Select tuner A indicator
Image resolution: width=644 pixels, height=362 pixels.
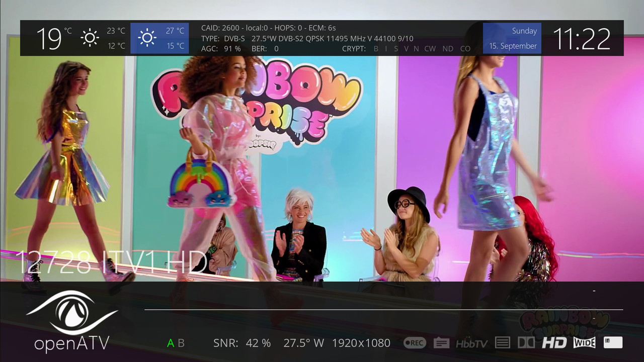click(x=171, y=343)
